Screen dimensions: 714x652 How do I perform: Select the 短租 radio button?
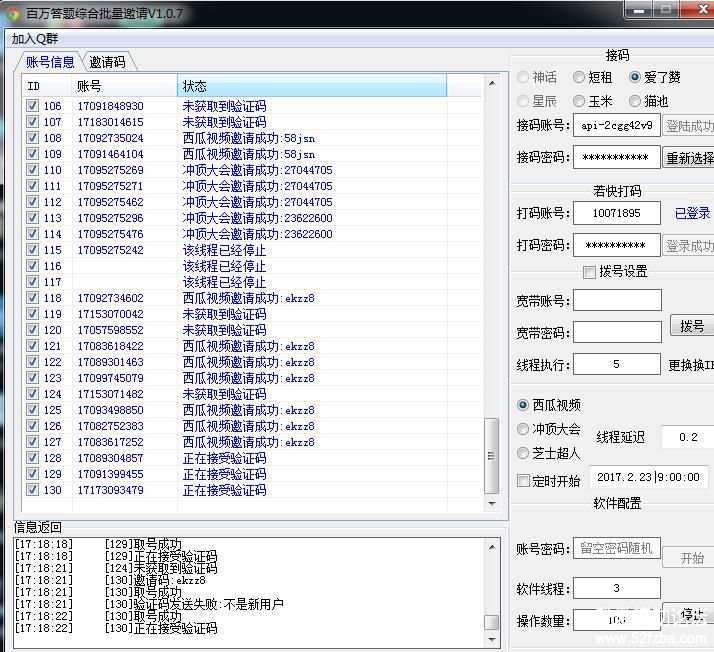click(x=579, y=77)
